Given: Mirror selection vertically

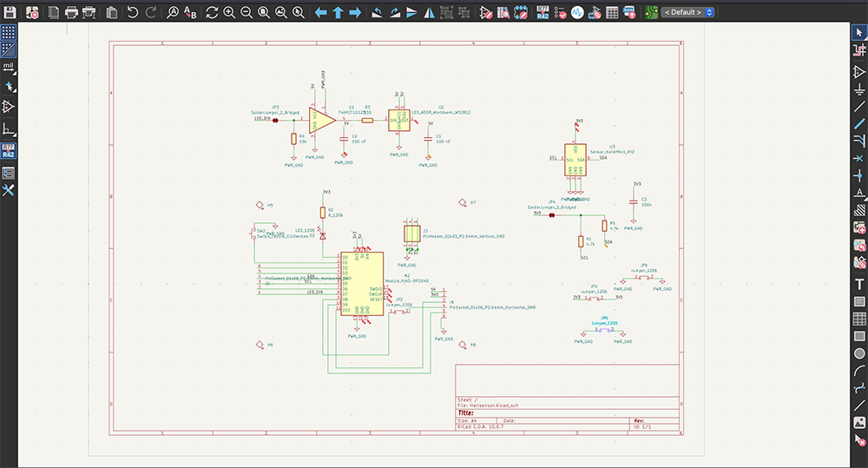Looking at the screenshot, I should pyautogui.click(x=411, y=12).
